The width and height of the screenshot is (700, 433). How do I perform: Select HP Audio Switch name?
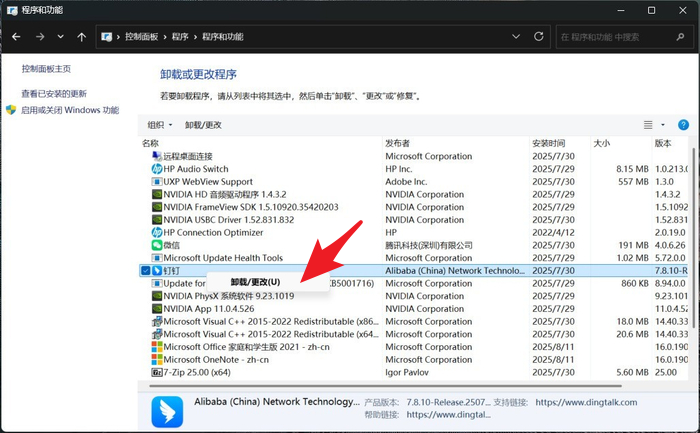(196, 169)
